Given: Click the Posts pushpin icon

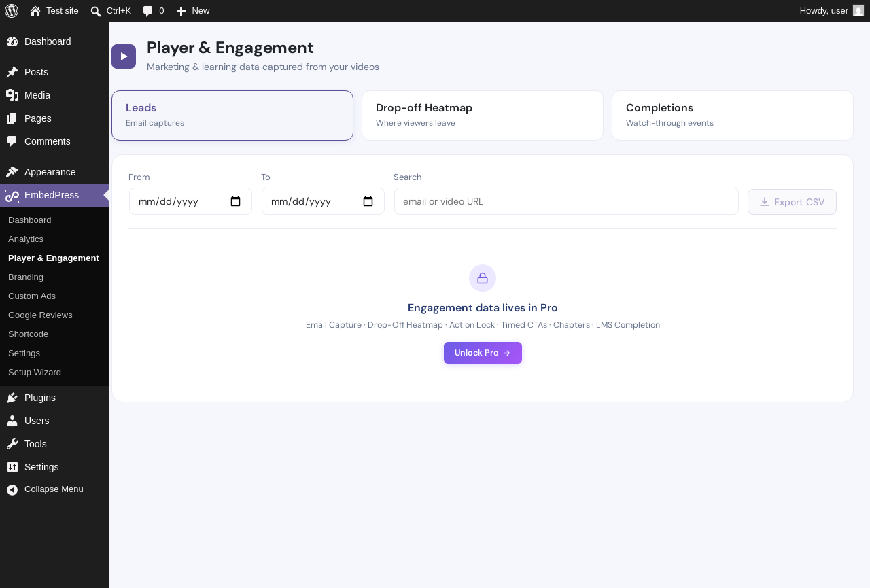Looking at the screenshot, I should [12, 72].
